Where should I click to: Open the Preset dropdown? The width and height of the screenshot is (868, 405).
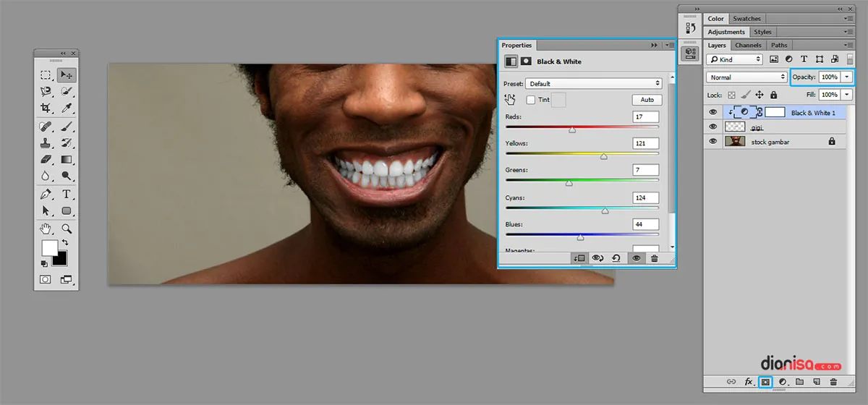(594, 83)
